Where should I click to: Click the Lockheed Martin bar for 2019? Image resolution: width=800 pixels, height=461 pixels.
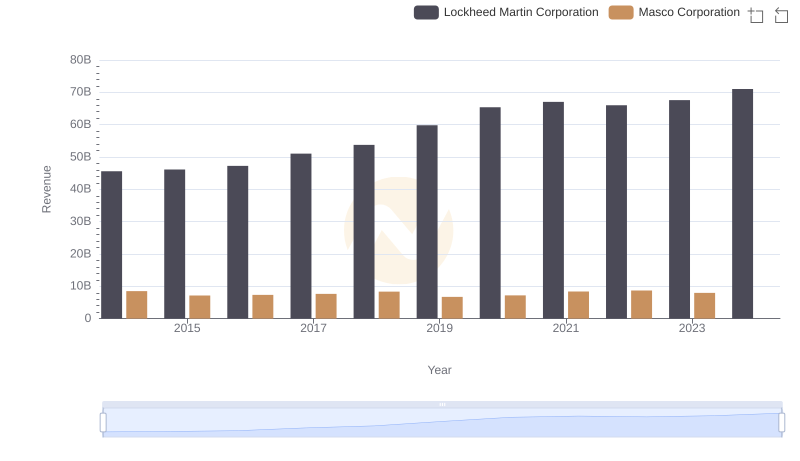click(427, 222)
